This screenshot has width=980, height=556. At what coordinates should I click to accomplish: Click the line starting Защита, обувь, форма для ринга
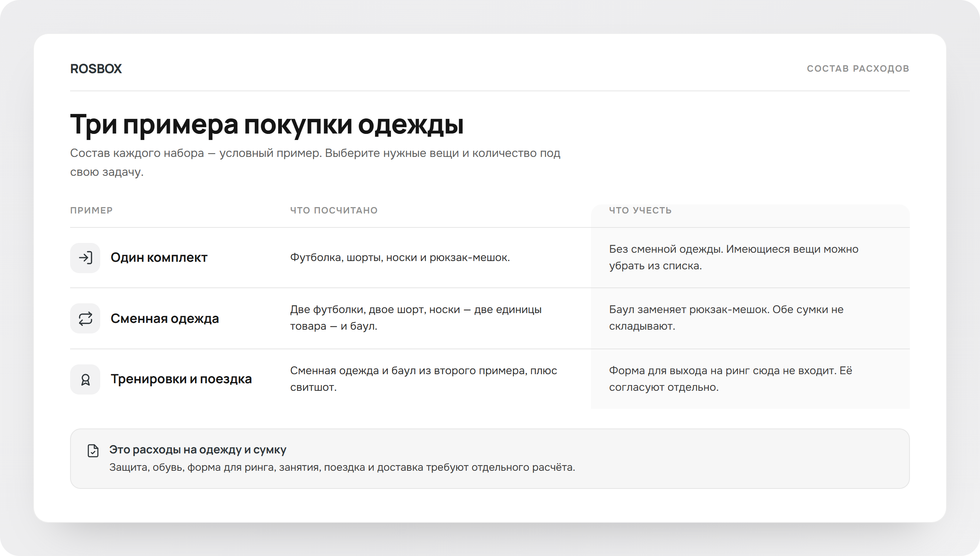tap(342, 467)
